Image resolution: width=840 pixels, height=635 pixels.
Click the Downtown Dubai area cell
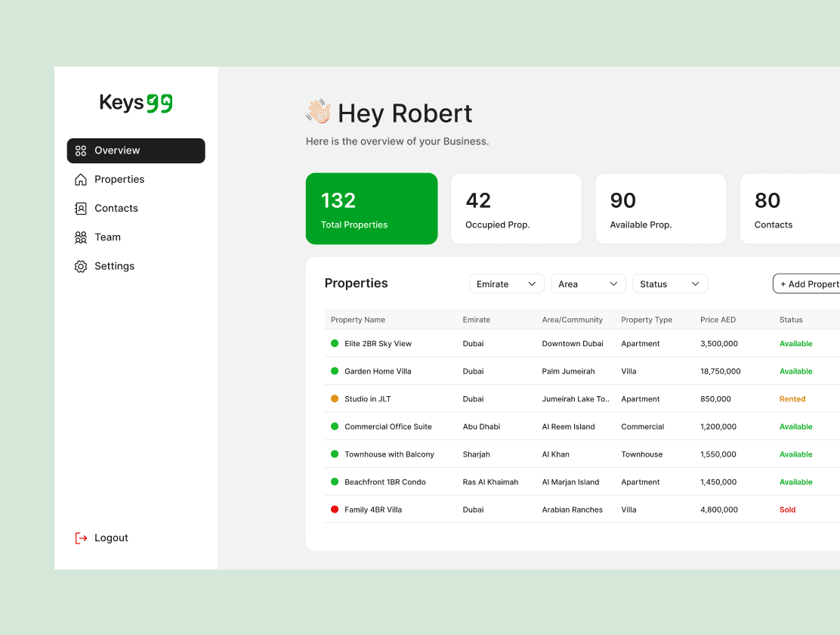point(573,343)
